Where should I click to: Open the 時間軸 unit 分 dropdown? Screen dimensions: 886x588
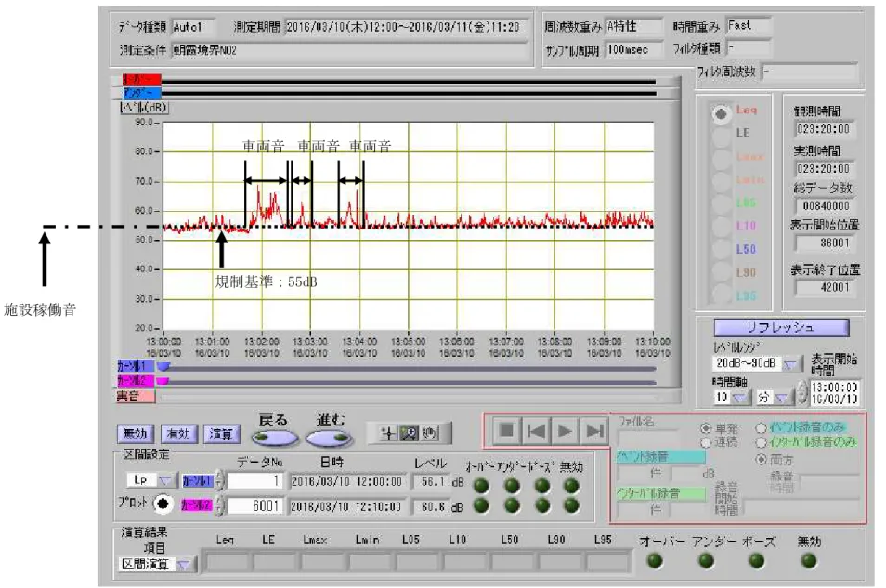(781, 398)
